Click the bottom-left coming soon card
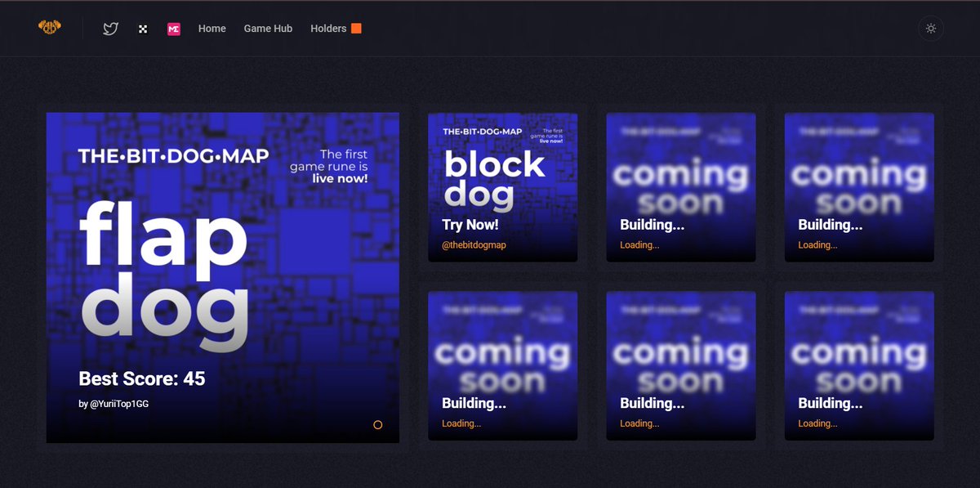Image resolution: width=980 pixels, height=488 pixels. (502, 365)
